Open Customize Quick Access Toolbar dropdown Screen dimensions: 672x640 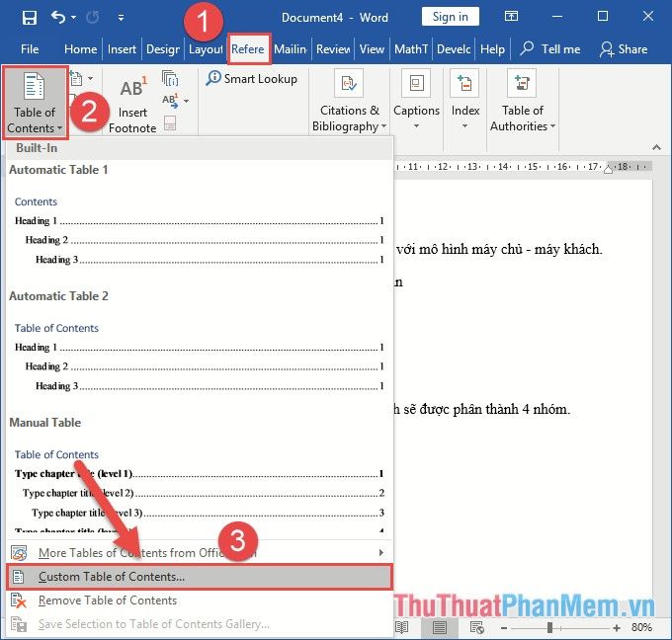121,17
